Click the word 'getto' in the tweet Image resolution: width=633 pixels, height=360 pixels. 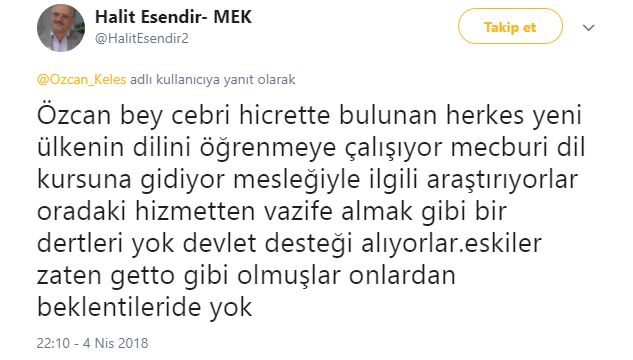(x=143, y=276)
